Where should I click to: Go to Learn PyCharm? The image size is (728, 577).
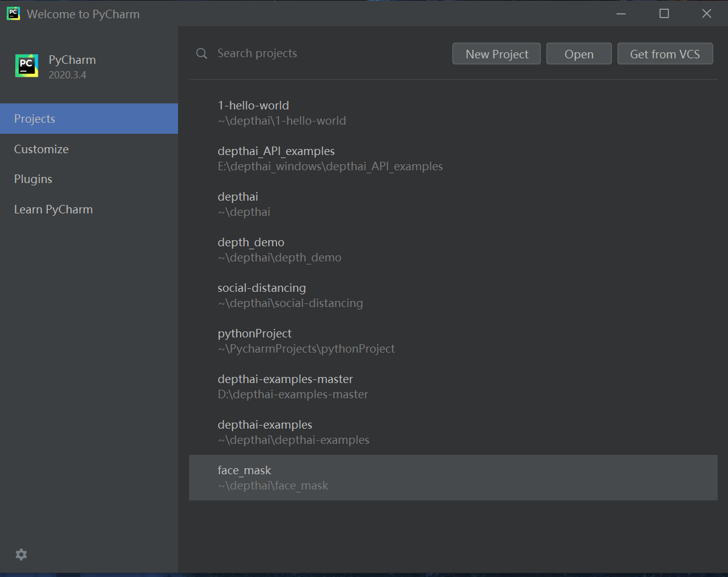[x=89, y=210]
